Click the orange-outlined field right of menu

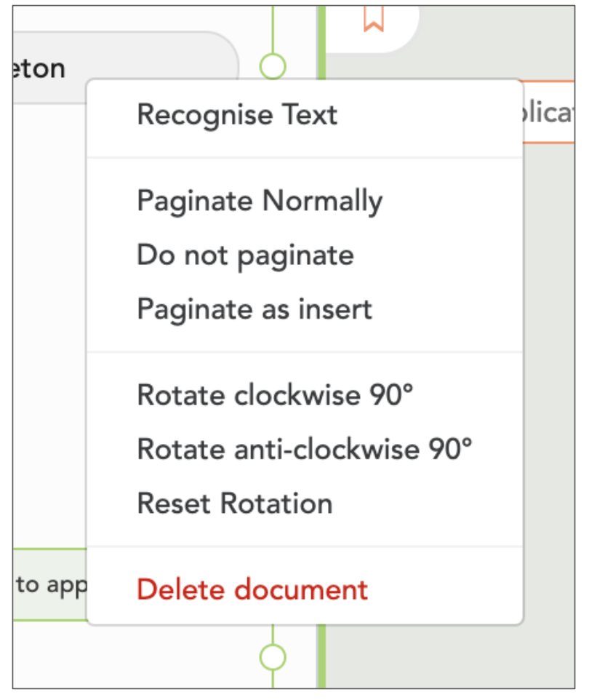pos(548,111)
